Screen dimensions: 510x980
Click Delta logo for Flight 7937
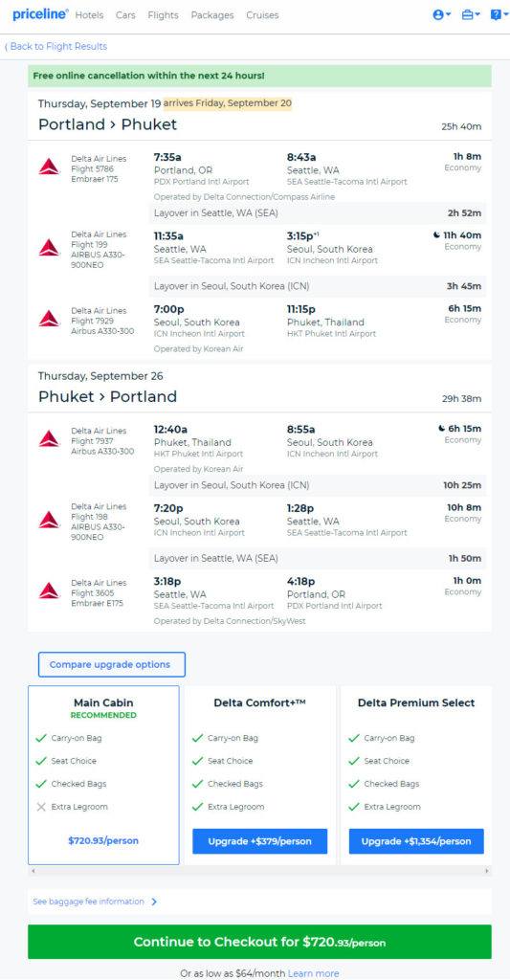[50, 438]
